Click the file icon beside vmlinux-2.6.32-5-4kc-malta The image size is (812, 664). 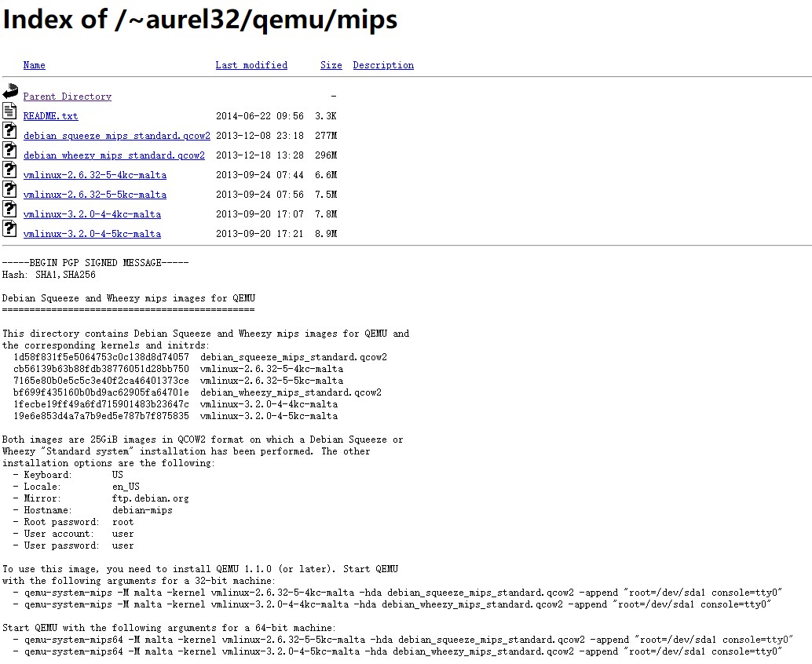pos(9,170)
